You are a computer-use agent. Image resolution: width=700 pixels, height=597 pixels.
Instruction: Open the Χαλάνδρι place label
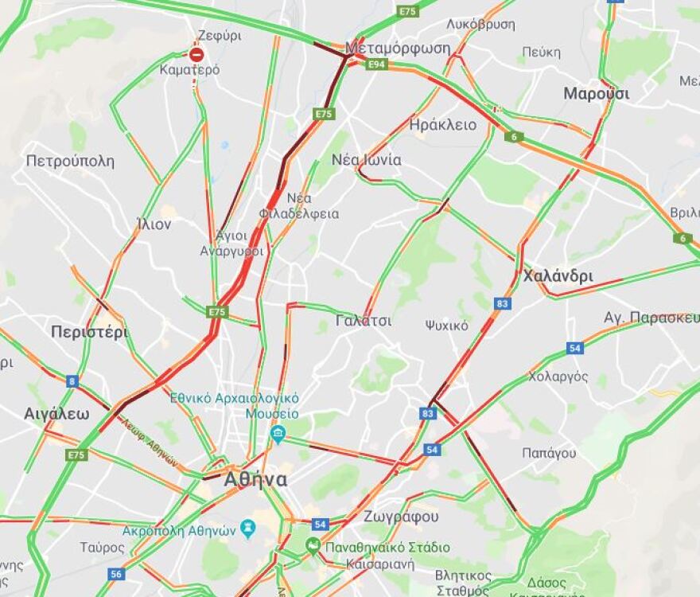tap(558, 276)
